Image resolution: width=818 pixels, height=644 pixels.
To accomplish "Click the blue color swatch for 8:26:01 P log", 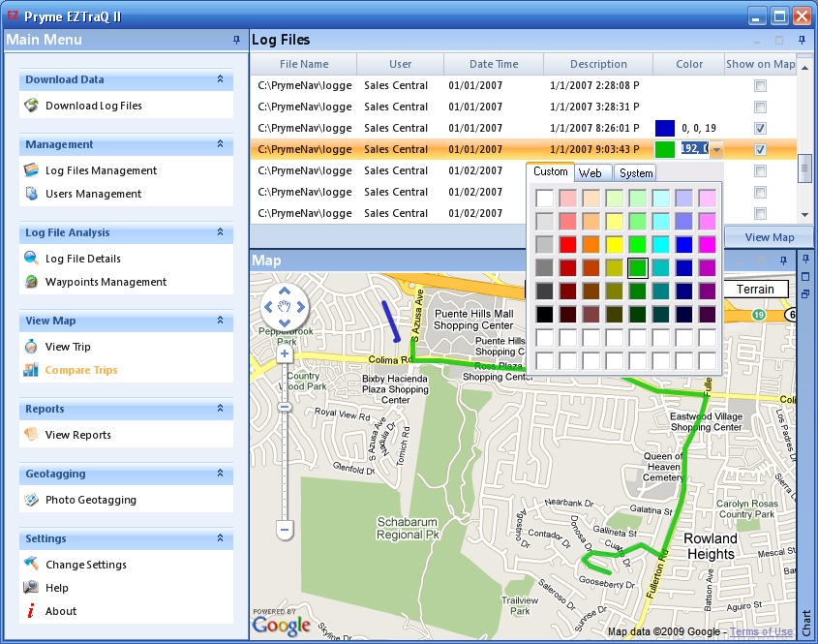I will (665, 129).
